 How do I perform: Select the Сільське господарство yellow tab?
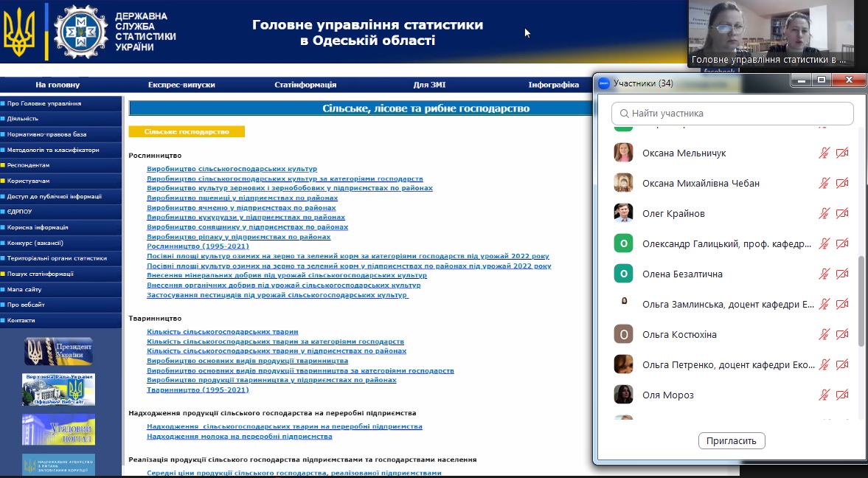click(187, 132)
